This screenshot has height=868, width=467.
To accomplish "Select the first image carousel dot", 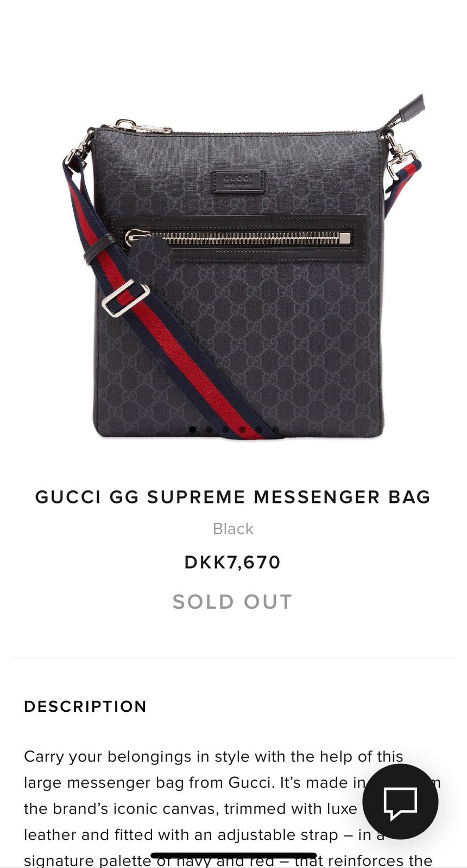I will pos(192,430).
